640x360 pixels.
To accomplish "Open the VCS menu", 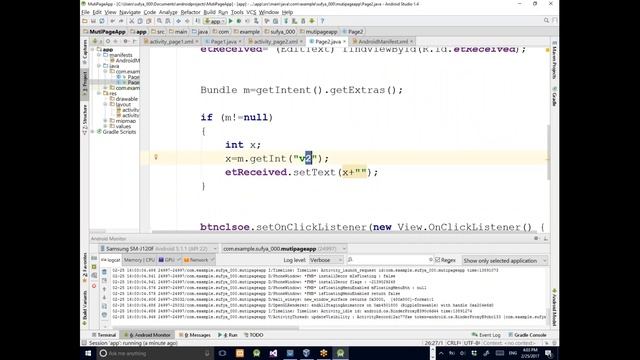I will pyautogui.click(x=251, y=12).
